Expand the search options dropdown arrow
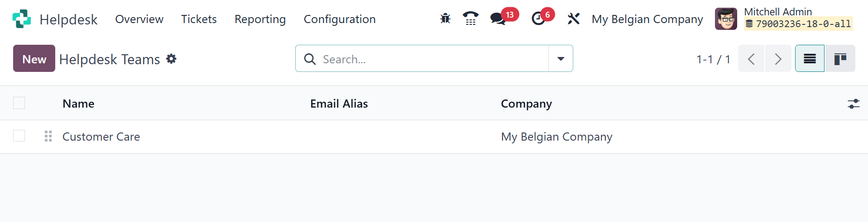868x222 pixels. (561, 59)
